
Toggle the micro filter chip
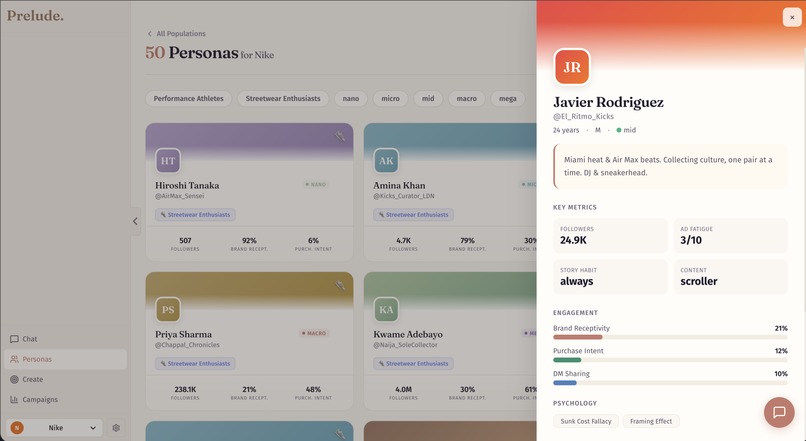coord(390,99)
